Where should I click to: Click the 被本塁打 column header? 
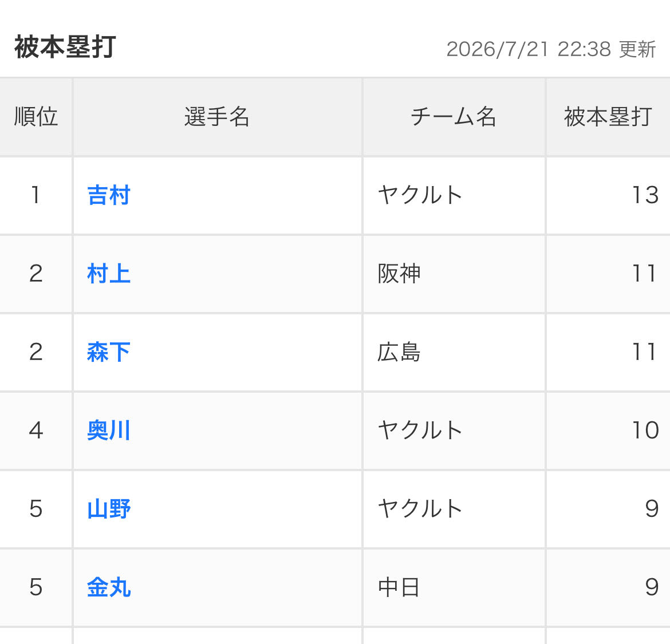(x=608, y=117)
